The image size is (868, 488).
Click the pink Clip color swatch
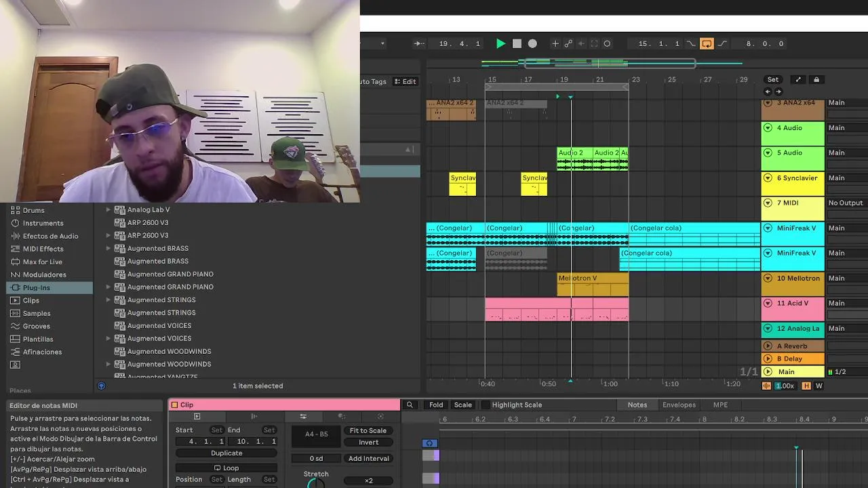pos(174,405)
